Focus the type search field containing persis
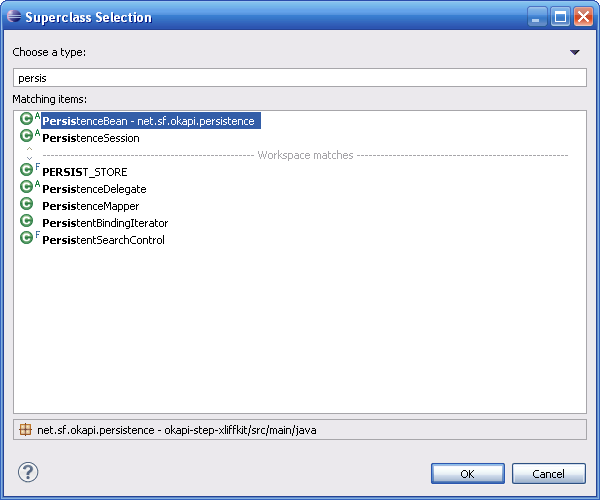Screen dimensions: 600x500 (x=300, y=78)
